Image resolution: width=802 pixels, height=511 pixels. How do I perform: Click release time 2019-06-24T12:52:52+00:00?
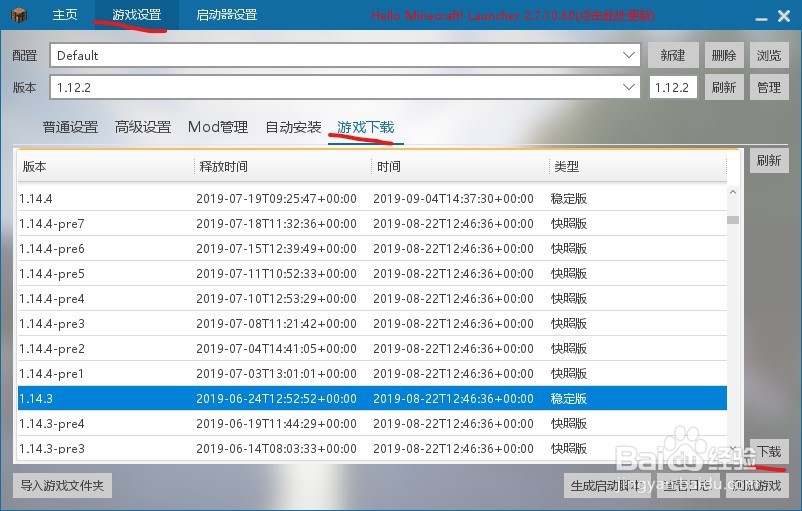[x=276, y=398]
